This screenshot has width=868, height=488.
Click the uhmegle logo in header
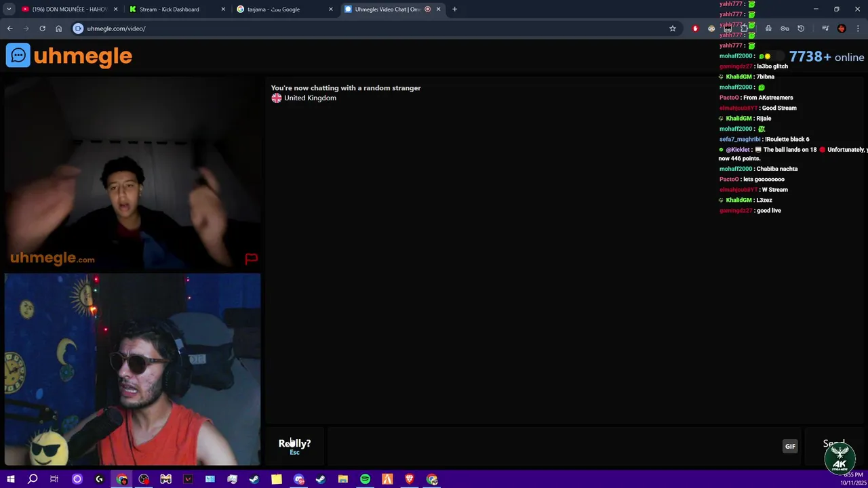tap(69, 56)
